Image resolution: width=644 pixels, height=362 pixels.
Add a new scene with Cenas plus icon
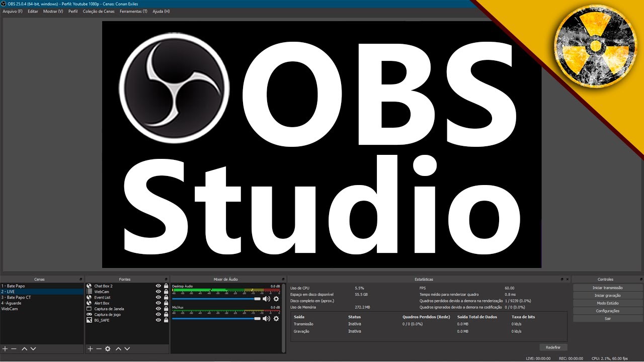click(x=5, y=348)
